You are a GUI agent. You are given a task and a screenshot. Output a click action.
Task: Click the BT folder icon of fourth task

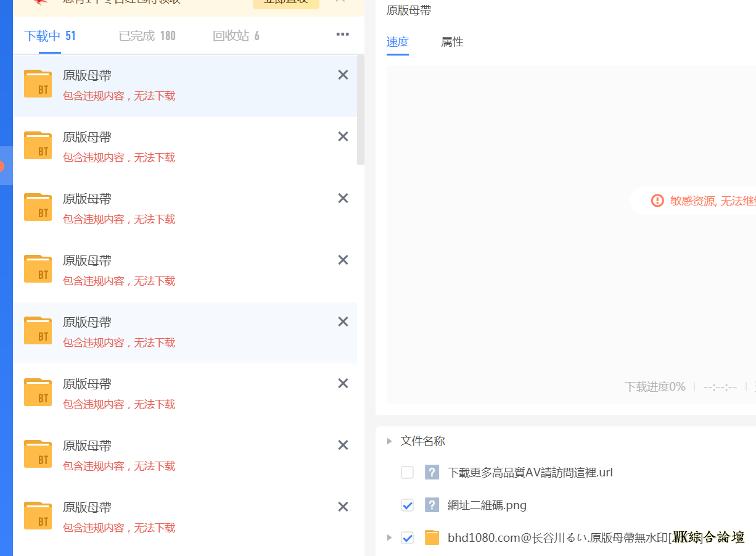pyautogui.click(x=38, y=269)
